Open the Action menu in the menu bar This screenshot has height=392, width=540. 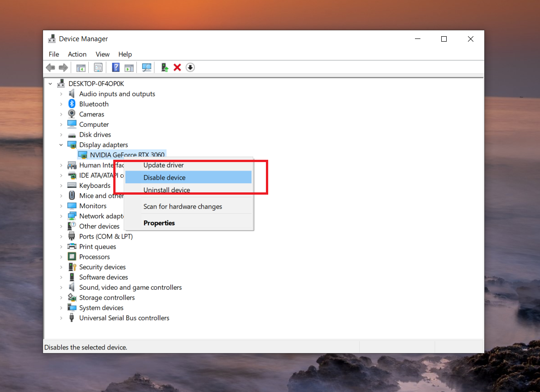point(77,54)
